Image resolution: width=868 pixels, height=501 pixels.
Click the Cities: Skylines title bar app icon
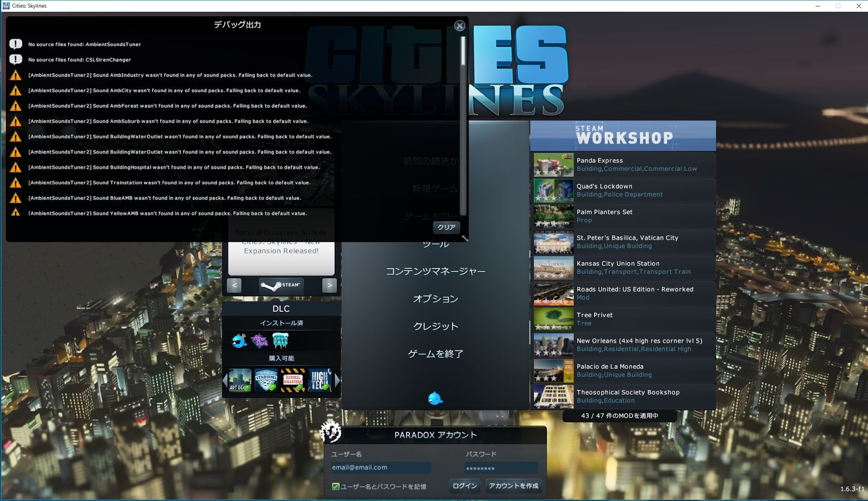point(6,6)
